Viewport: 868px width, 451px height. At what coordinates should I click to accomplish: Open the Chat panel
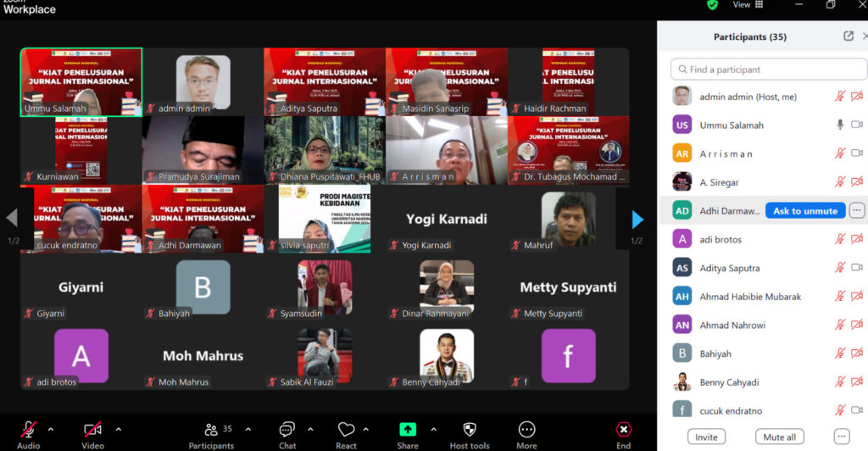point(287,435)
